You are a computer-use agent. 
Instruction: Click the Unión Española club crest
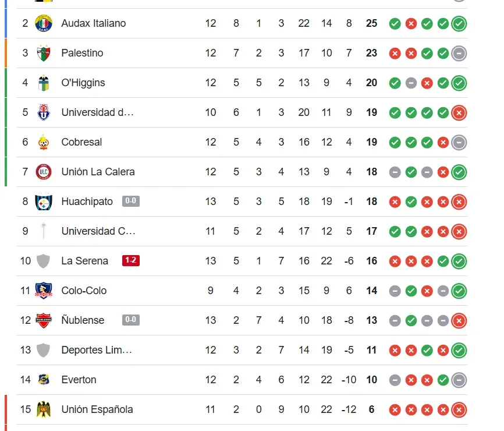[x=44, y=409]
